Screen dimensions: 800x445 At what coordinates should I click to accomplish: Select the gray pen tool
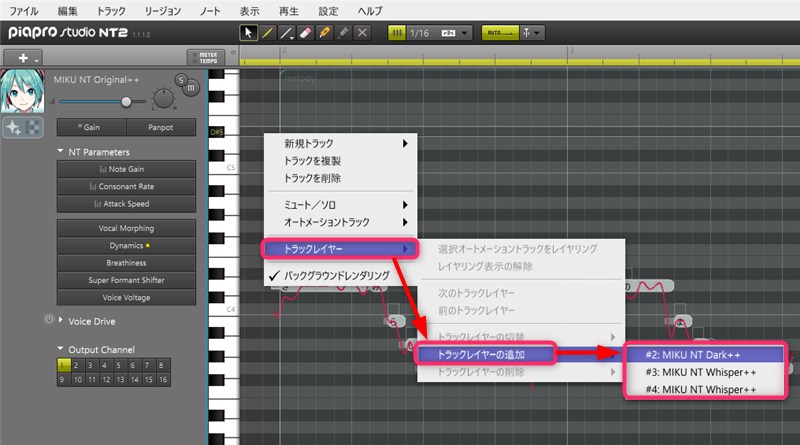click(343, 33)
